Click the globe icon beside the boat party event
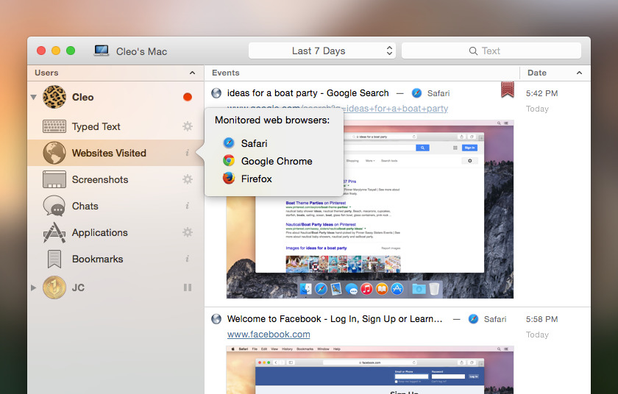Image resolution: width=618 pixels, height=394 pixels. click(216, 93)
